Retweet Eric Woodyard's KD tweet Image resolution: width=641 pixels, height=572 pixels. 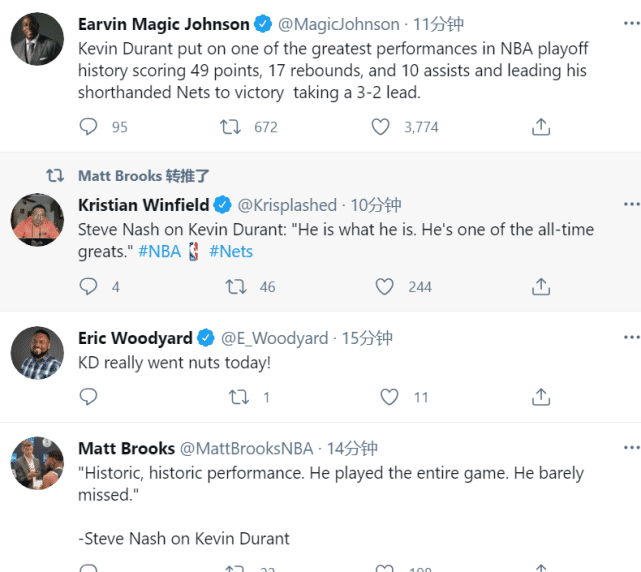tap(239, 397)
